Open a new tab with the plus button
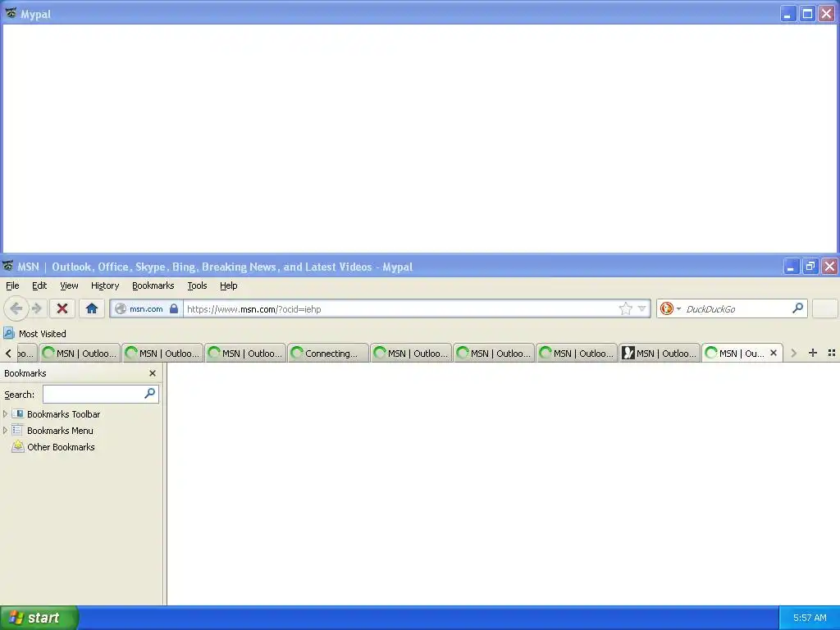Screen dimensions: 840x630 pos(813,353)
